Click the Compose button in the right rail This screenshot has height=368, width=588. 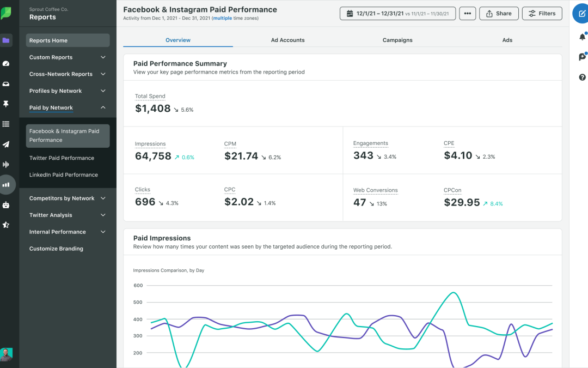tap(581, 14)
